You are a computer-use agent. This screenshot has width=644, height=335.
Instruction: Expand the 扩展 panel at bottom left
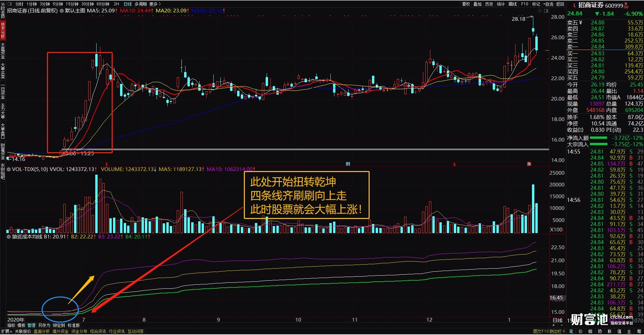click(x=6, y=331)
